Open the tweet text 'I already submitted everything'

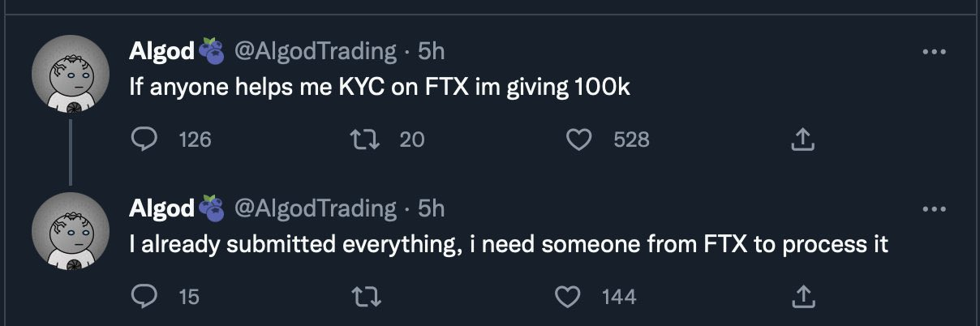pos(509,245)
